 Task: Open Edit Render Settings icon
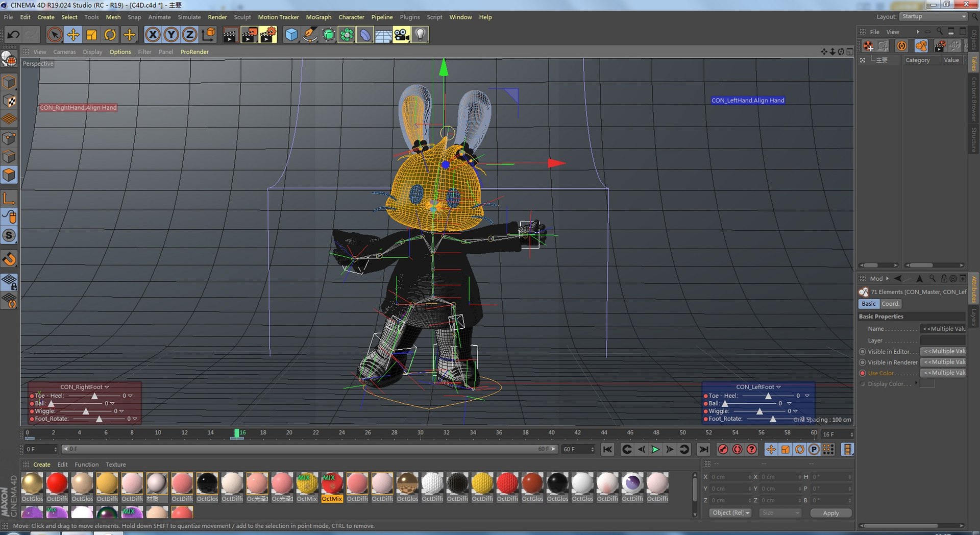pyautogui.click(x=268, y=35)
